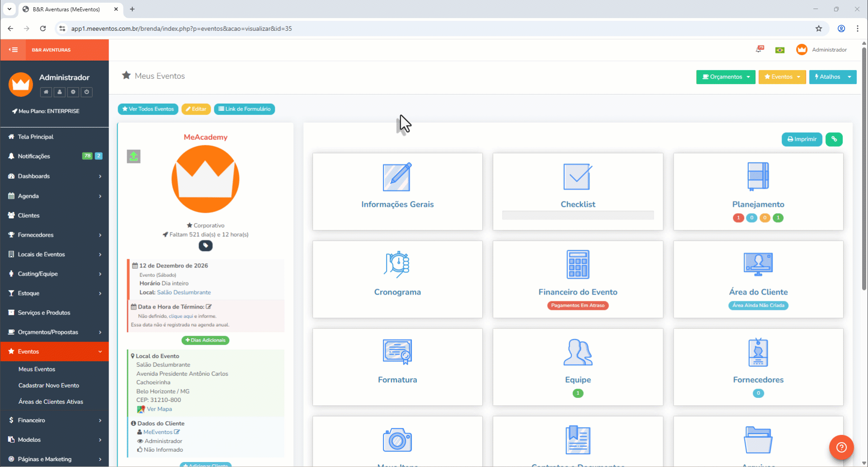Expand the Estoque sidebar menu
The width and height of the screenshot is (868, 467).
click(54, 293)
